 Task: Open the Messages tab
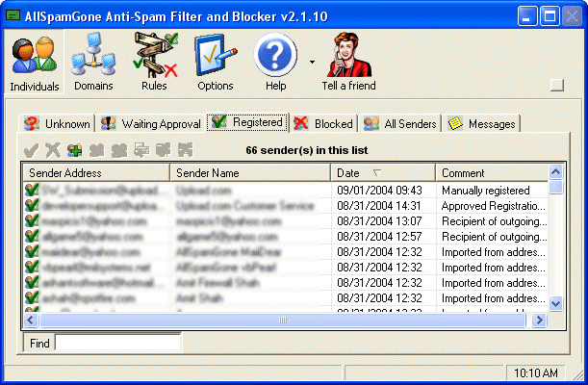482,124
